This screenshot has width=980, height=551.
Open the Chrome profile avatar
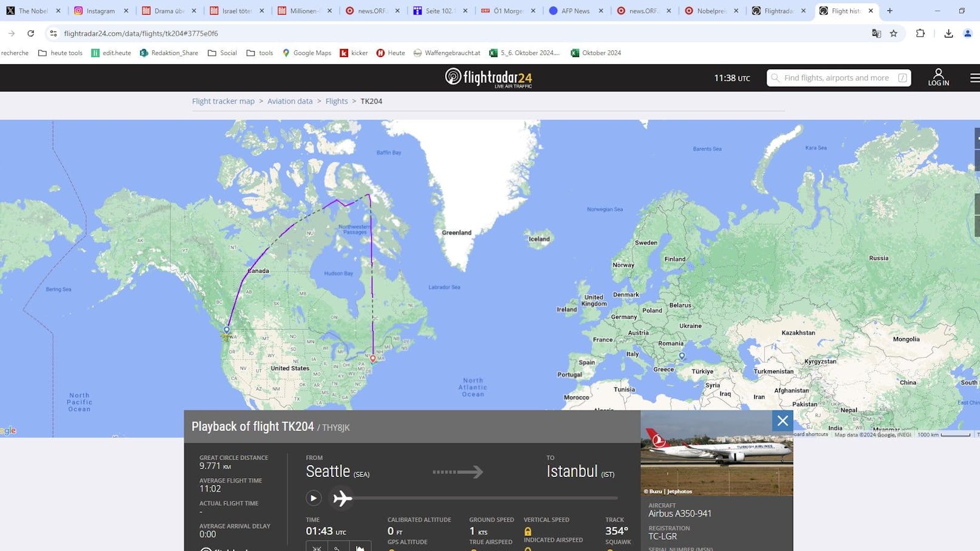click(968, 33)
